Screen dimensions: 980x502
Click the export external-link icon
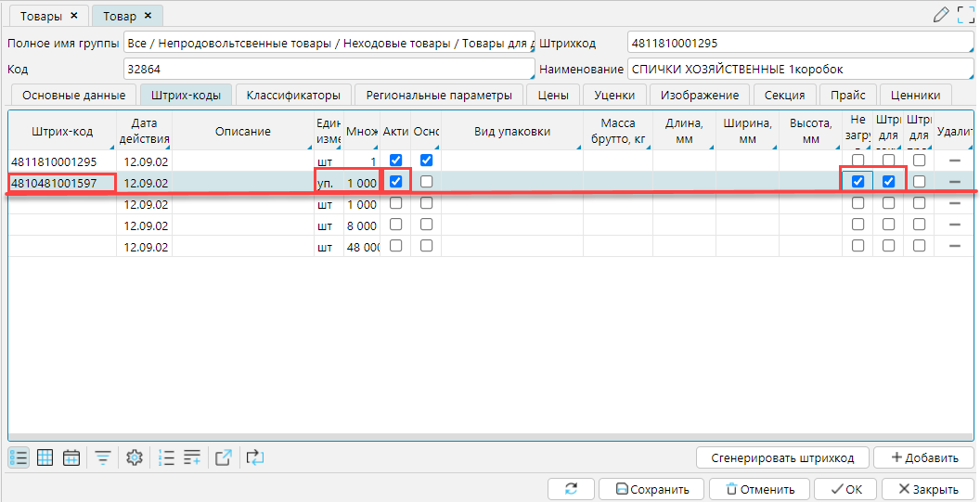(224, 457)
